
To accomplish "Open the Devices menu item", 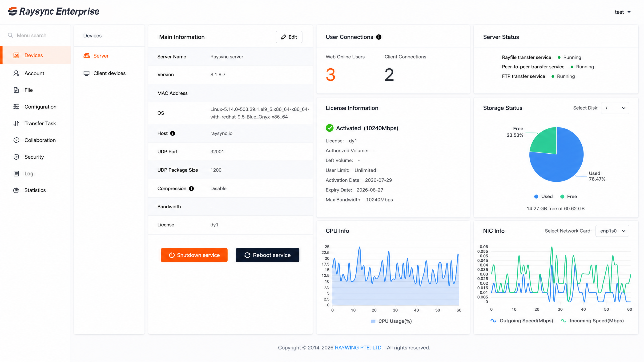I will [x=35, y=55].
